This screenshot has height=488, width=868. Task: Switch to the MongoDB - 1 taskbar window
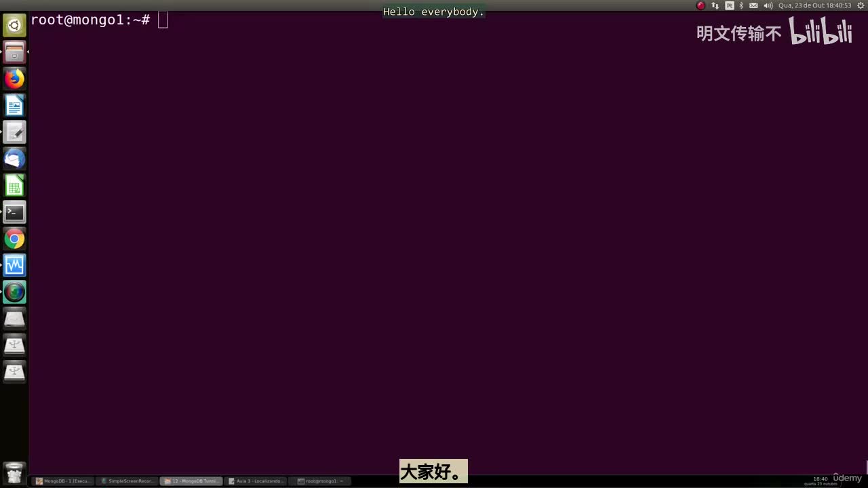62,481
